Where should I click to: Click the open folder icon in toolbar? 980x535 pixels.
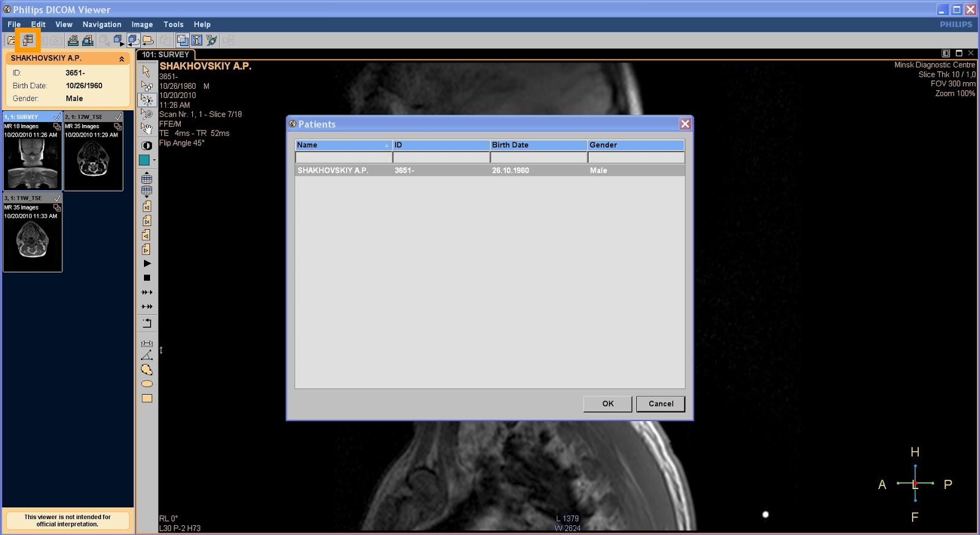[11, 40]
